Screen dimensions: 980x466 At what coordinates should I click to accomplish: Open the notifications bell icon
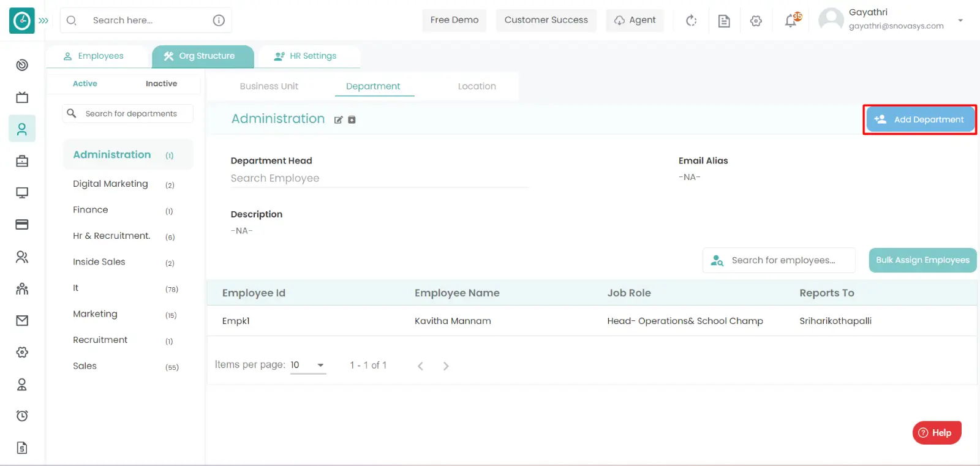pos(791,21)
